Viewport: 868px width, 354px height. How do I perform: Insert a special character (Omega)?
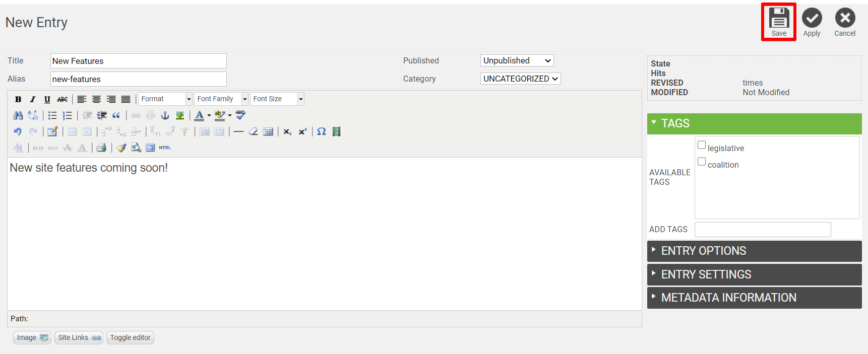coord(322,131)
